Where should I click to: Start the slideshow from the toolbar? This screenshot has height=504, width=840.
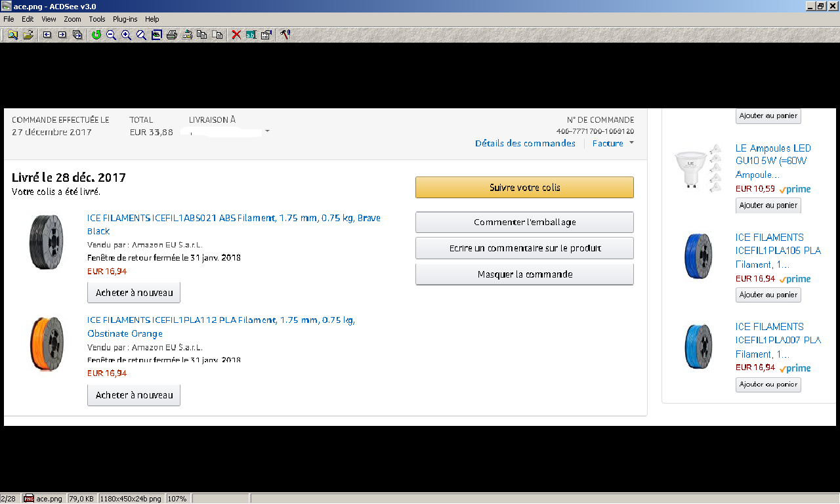[77, 35]
